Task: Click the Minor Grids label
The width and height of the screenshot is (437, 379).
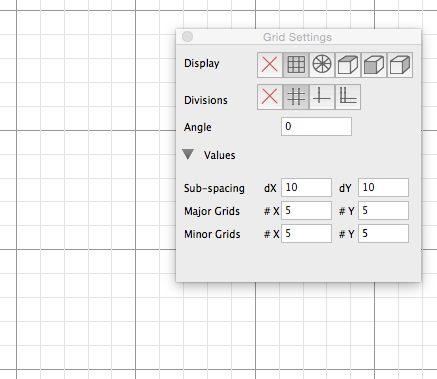Action: 212,234
